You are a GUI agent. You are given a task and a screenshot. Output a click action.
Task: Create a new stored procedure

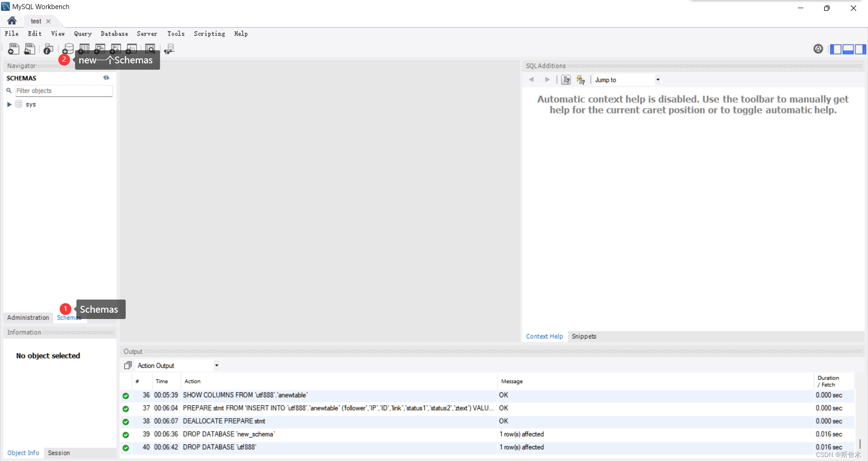[116, 49]
